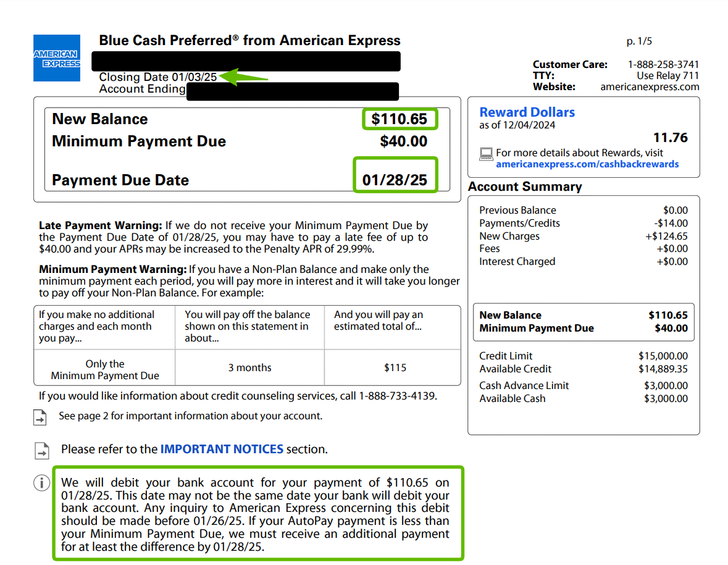Click the 'Payment Due Date' label
This screenshot has height=565, width=728.
[120, 180]
